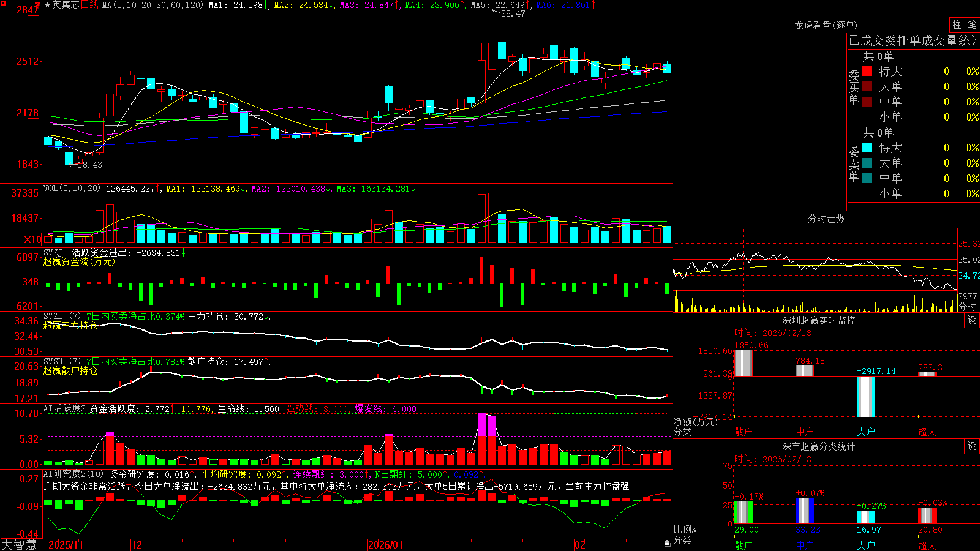Screen dimensions: 980x551
Task: Click the 超赢主力持仓 label
Action: click(70, 325)
